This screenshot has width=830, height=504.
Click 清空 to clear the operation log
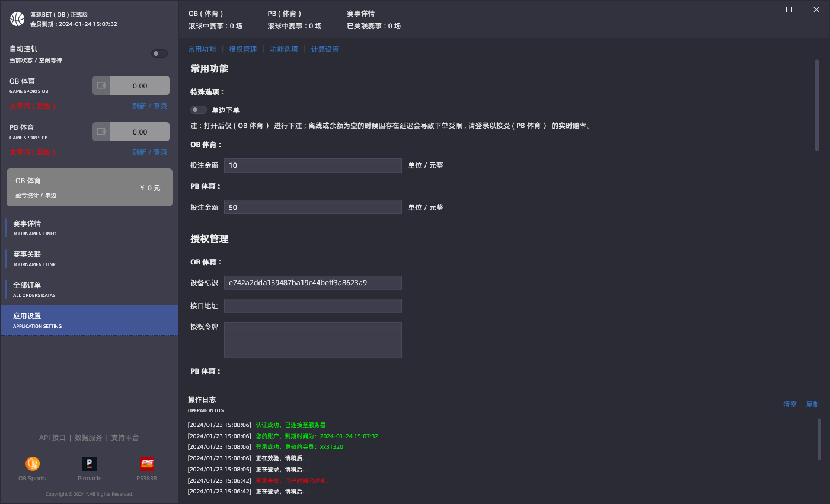[x=790, y=404]
